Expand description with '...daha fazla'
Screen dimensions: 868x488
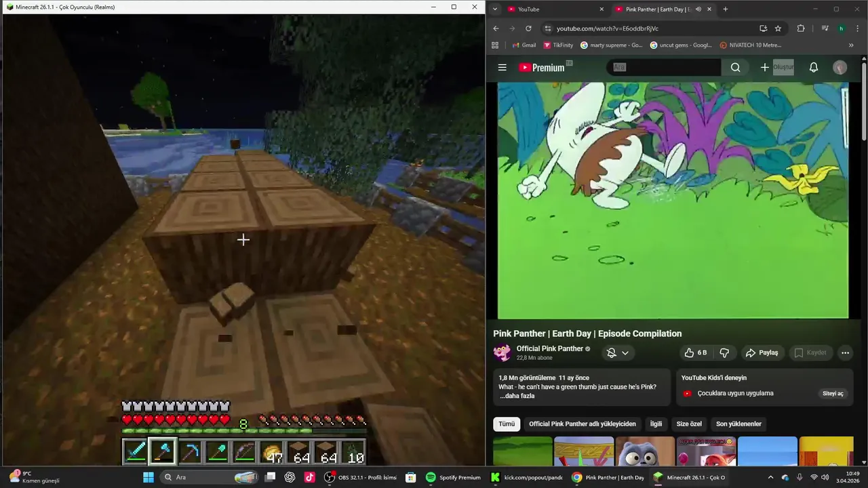point(517,396)
